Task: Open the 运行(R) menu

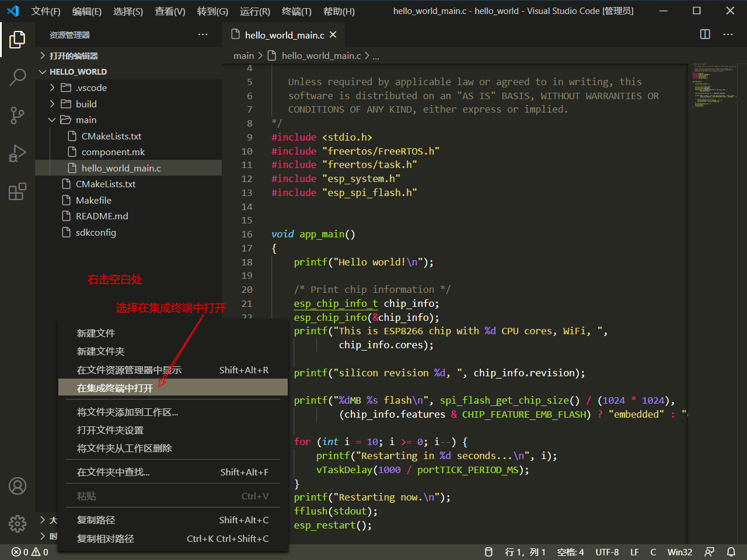Action: (255, 11)
